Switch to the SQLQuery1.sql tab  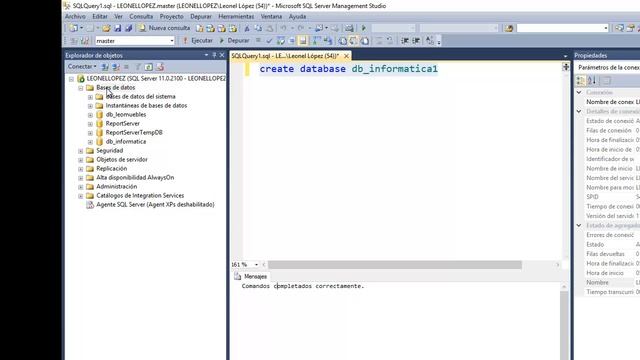[285, 56]
